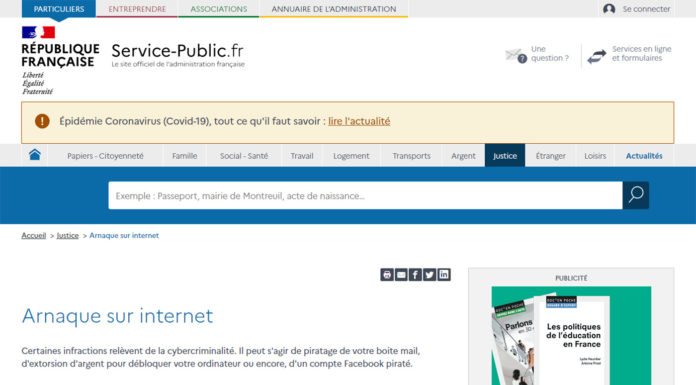Open the envelope question icon
The height and width of the screenshot is (385, 696).
point(516,56)
